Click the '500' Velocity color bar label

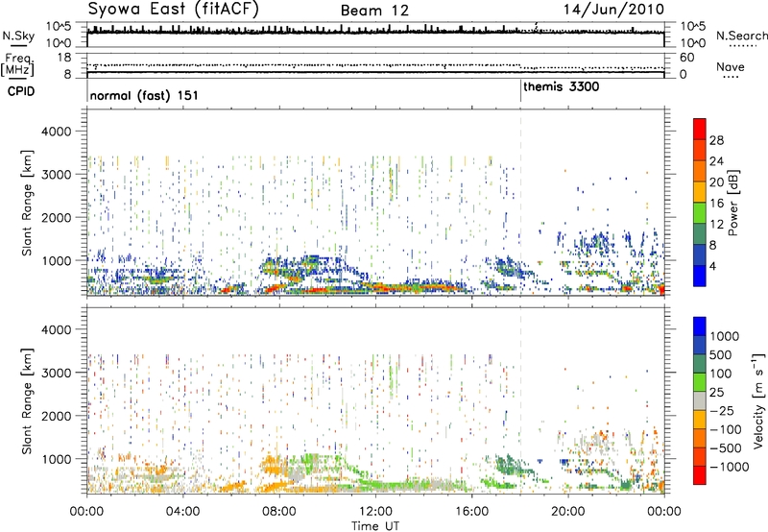point(721,354)
